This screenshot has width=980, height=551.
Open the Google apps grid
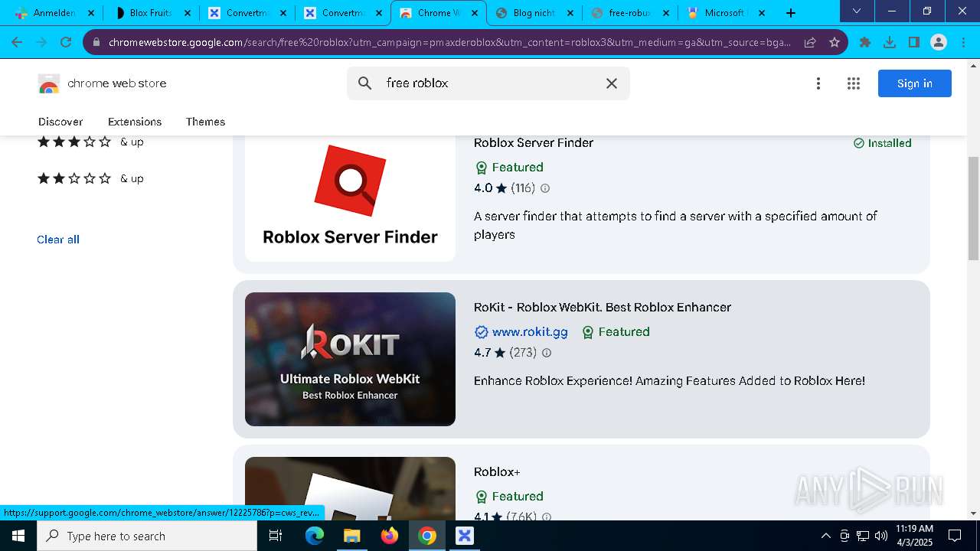click(854, 83)
